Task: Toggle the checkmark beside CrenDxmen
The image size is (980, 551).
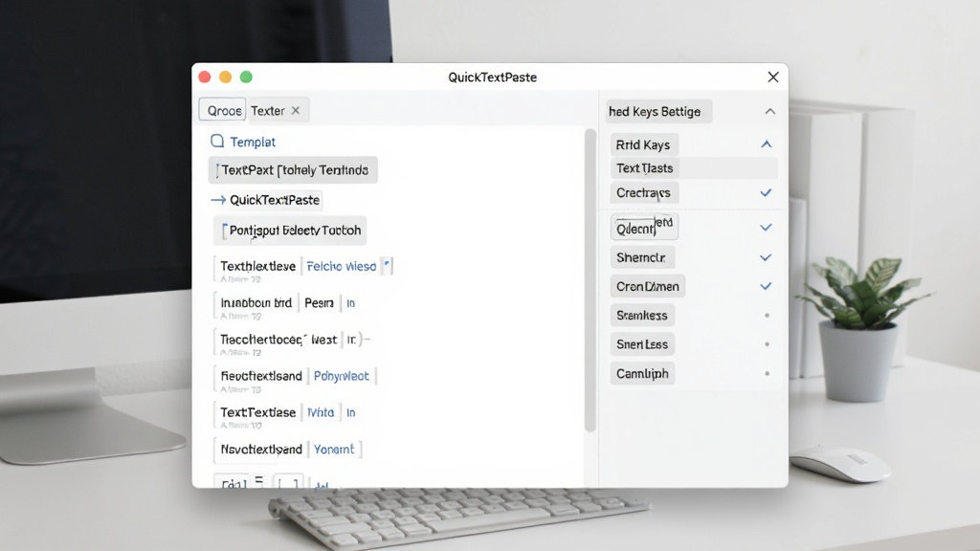Action: [766, 286]
